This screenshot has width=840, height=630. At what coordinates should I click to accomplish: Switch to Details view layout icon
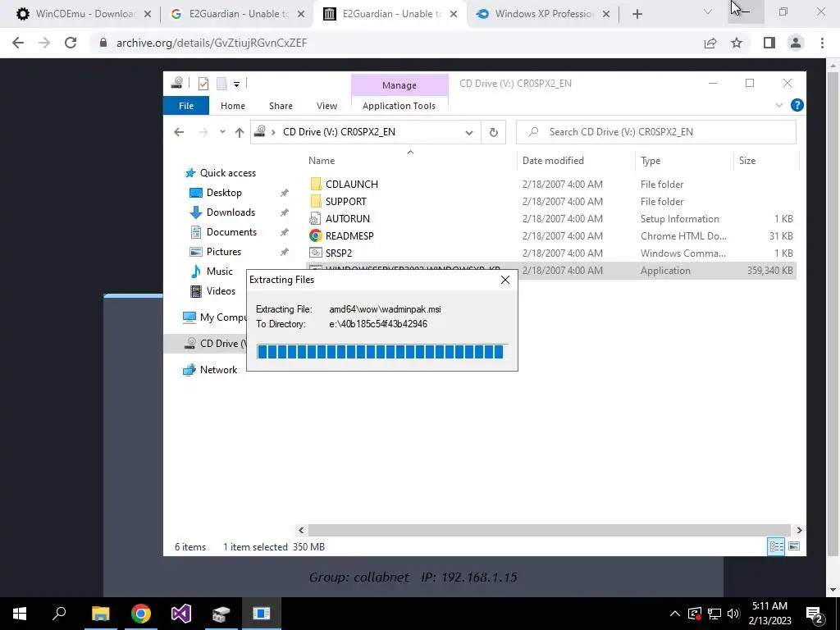coord(776,546)
